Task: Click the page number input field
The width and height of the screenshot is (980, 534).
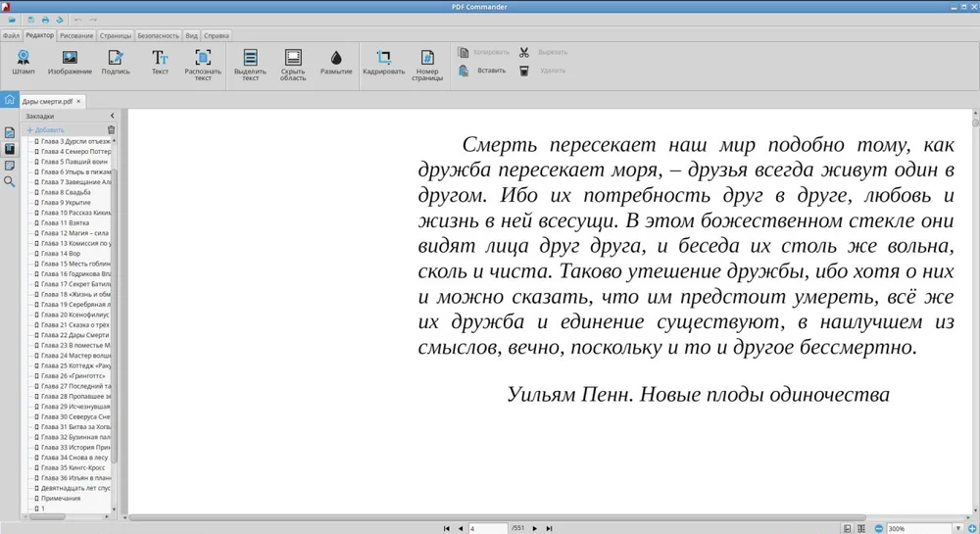Action: click(x=487, y=528)
